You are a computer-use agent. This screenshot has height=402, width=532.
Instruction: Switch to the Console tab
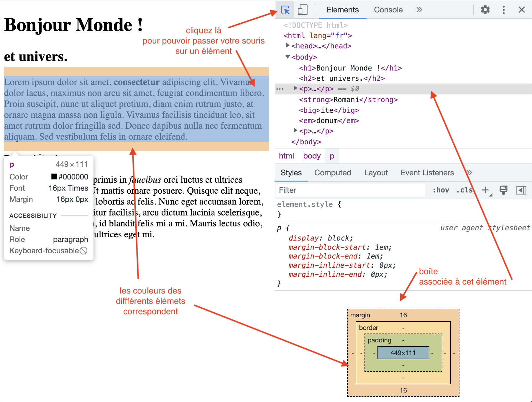(388, 10)
